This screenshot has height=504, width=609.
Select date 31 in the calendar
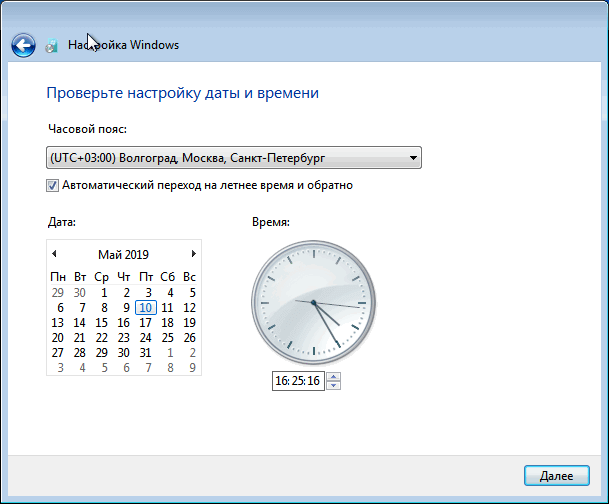tap(145, 353)
